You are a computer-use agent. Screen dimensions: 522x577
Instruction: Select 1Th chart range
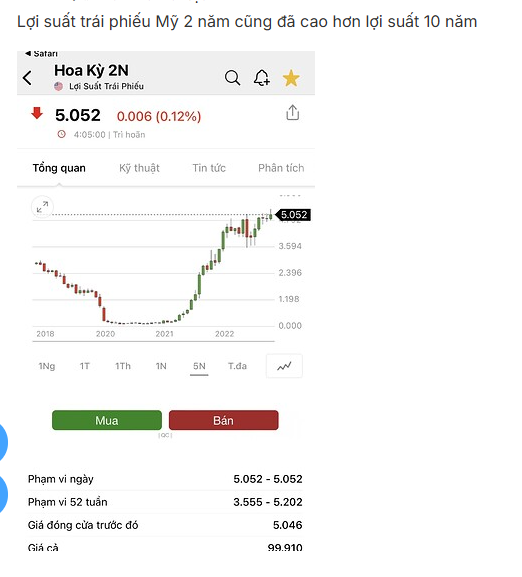(123, 366)
